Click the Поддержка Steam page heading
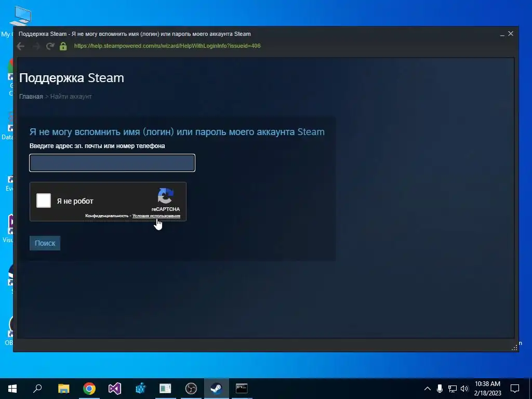532x399 pixels. coord(72,78)
